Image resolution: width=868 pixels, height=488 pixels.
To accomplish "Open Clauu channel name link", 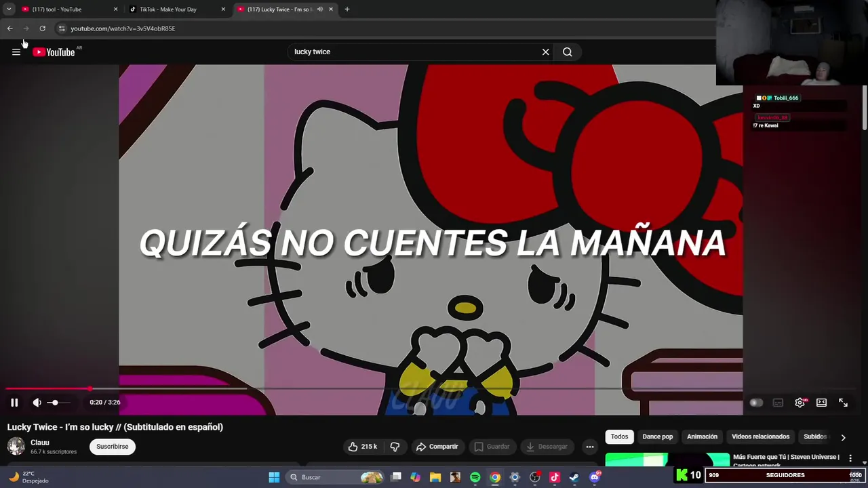I will [40, 443].
